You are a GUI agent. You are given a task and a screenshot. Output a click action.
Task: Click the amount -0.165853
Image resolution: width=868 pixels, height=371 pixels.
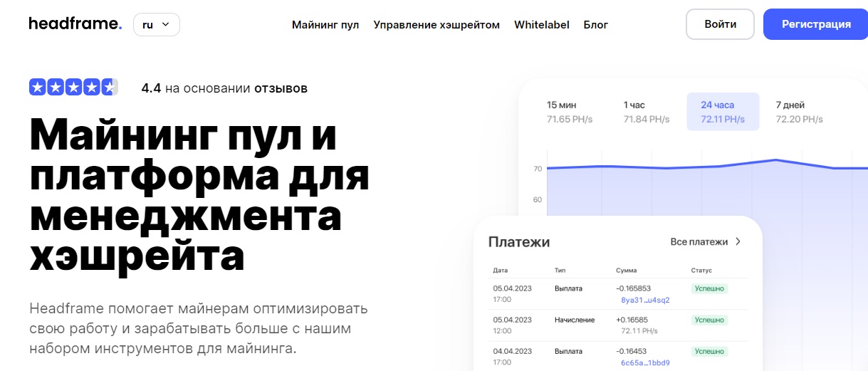click(633, 288)
